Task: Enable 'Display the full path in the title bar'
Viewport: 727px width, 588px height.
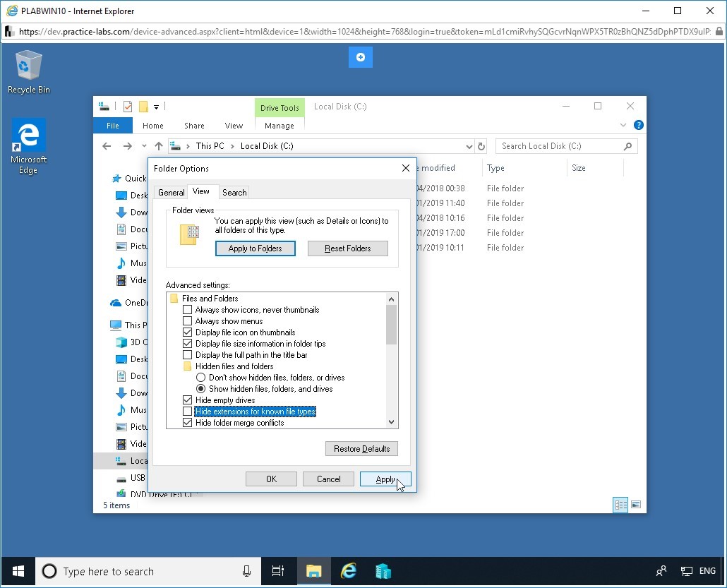Action: [187, 355]
